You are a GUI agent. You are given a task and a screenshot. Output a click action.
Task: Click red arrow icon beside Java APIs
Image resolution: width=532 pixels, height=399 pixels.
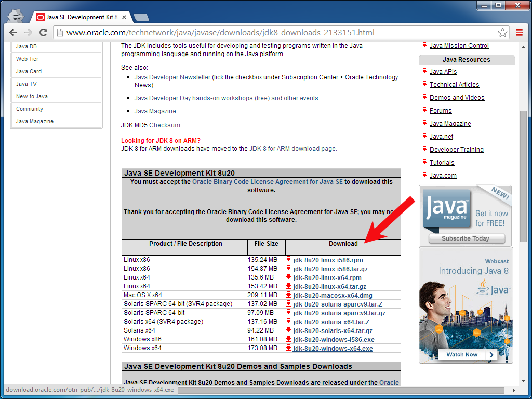pyautogui.click(x=424, y=71)
